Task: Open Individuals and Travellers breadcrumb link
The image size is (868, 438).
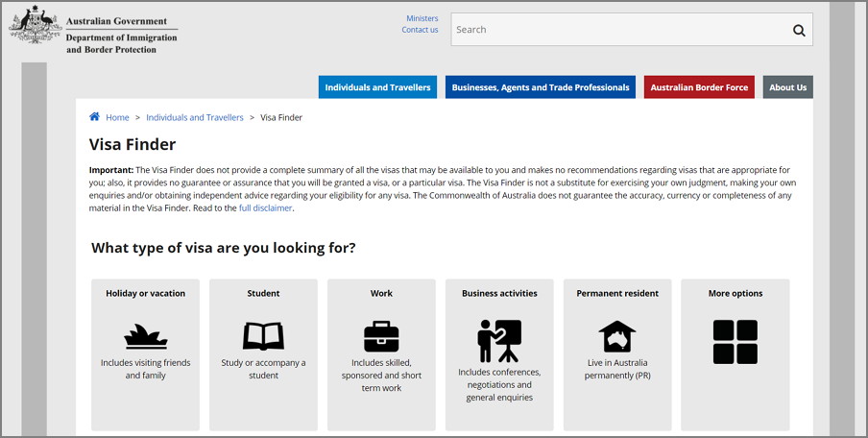Action: click(195, 117)
